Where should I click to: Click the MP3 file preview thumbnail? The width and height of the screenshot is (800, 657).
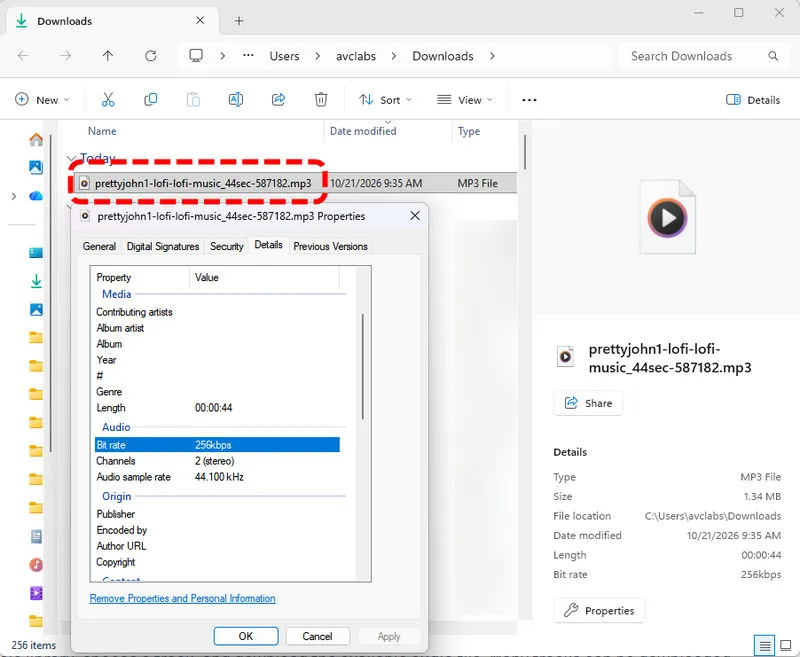point(667,217)
